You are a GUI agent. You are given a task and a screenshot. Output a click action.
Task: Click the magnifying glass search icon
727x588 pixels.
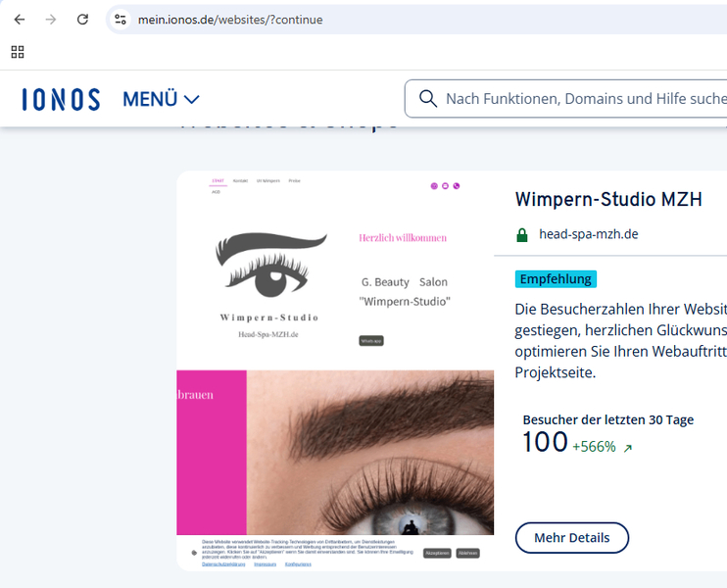[427, 98]
